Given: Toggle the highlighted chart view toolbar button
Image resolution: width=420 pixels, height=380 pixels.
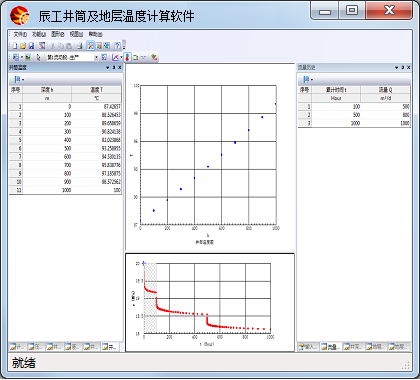Looking at the screenshot, I should point(90,46).
